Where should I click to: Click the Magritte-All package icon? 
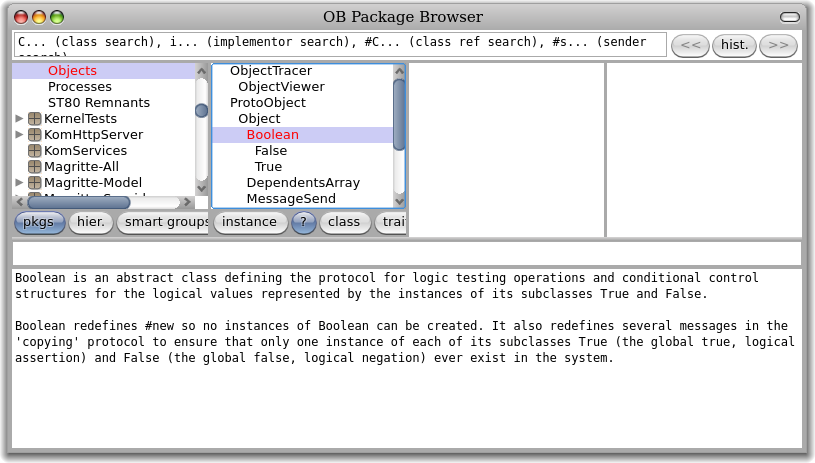point(35,167)
